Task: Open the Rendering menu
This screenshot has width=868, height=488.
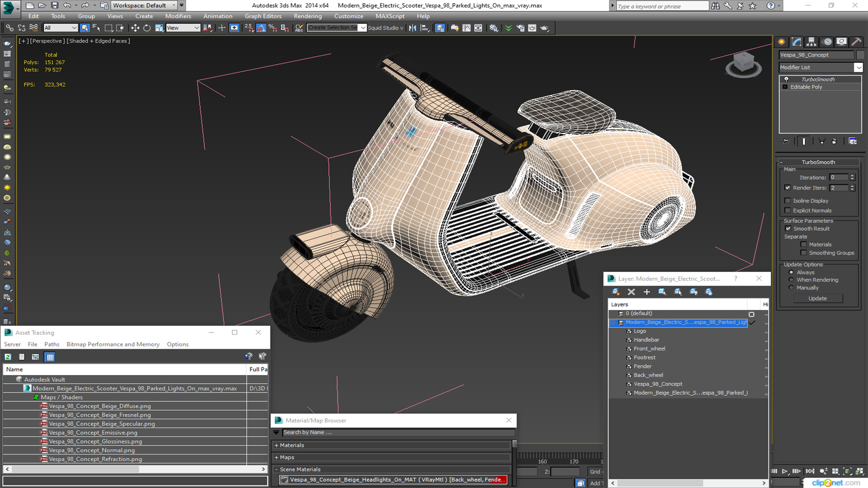Action: coord(307,16)
